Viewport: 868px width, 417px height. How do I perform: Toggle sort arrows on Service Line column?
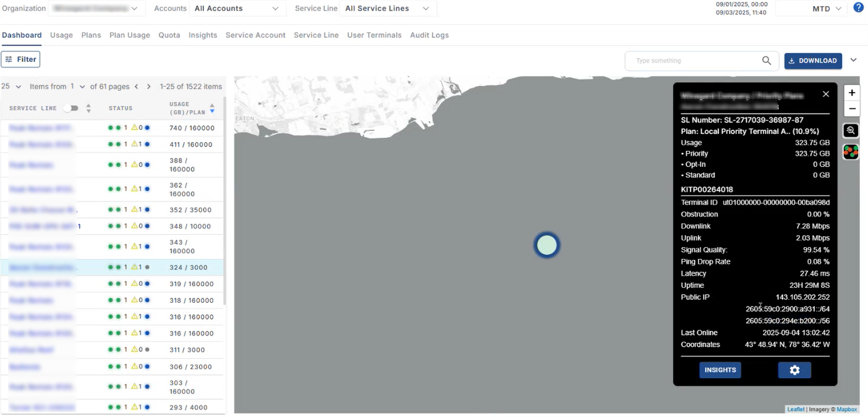click(88, 108)
